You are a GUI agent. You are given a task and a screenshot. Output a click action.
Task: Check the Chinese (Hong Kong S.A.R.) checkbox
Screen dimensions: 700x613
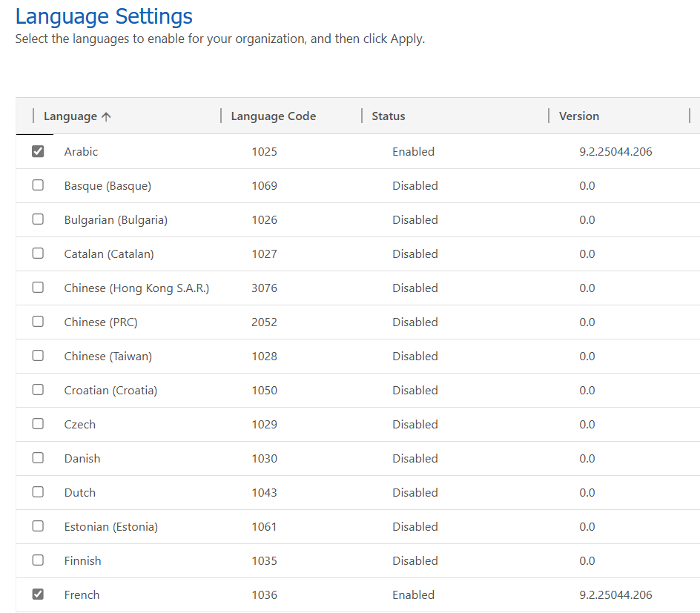(38, 287)
